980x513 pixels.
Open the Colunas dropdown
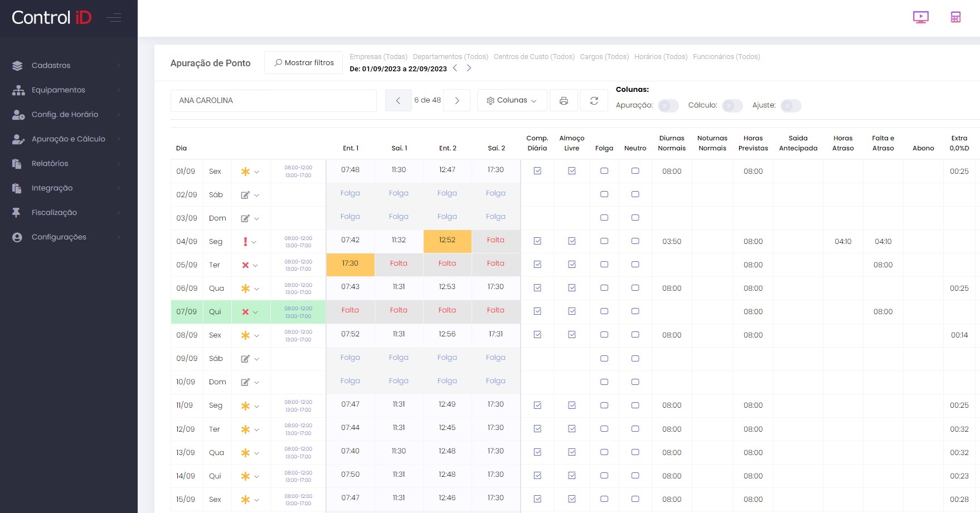(x=511, y=101)
